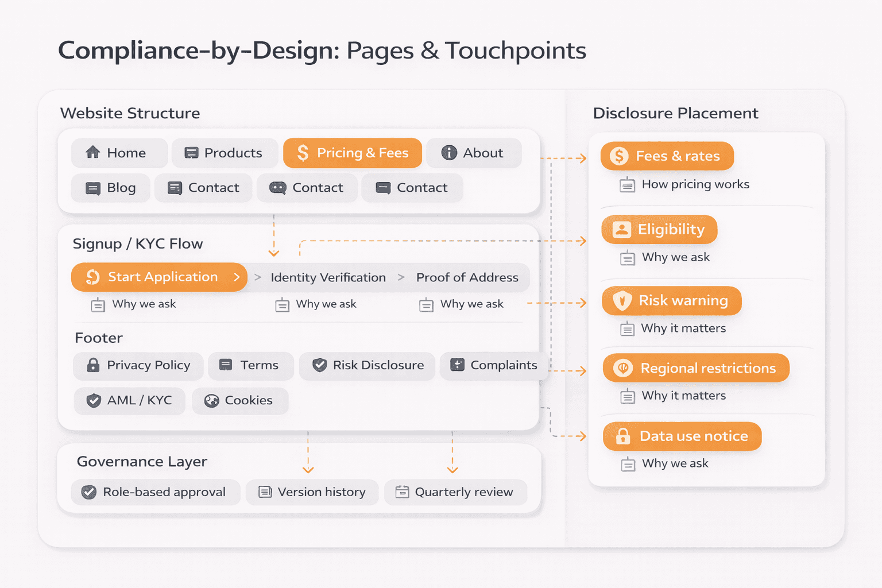The width and height of the screenshot is (882, 588).
Task: Select the padlock icon next to Privacy Policy
Action: [x=94, y=366]
